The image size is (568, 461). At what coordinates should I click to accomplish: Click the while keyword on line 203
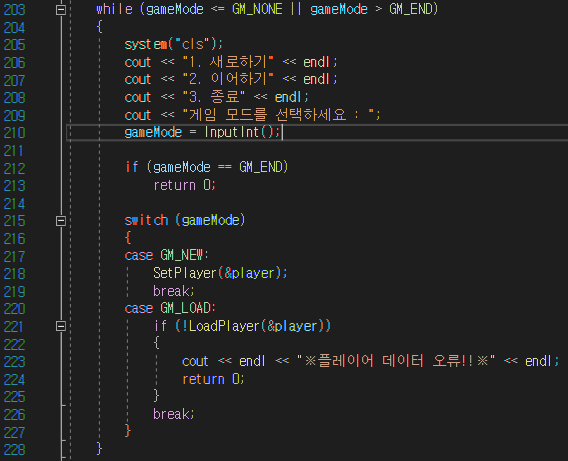coord(114,9)
